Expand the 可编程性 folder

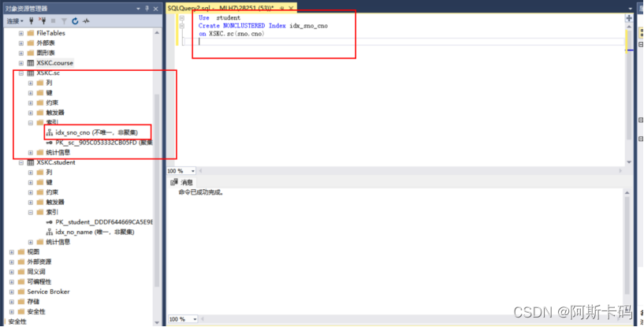pos(12,282)
